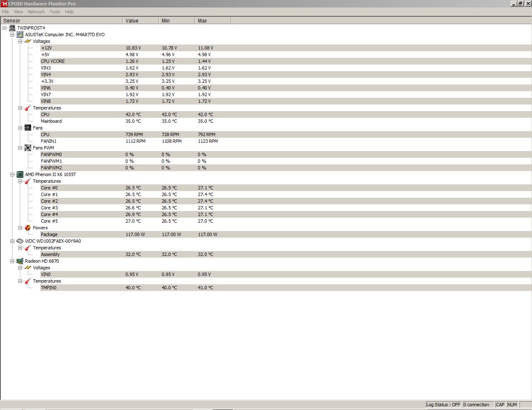Viewport: 532px width, 410px height.
Task: Collapse the Radeon Voltages group
Action: (20, 268)
